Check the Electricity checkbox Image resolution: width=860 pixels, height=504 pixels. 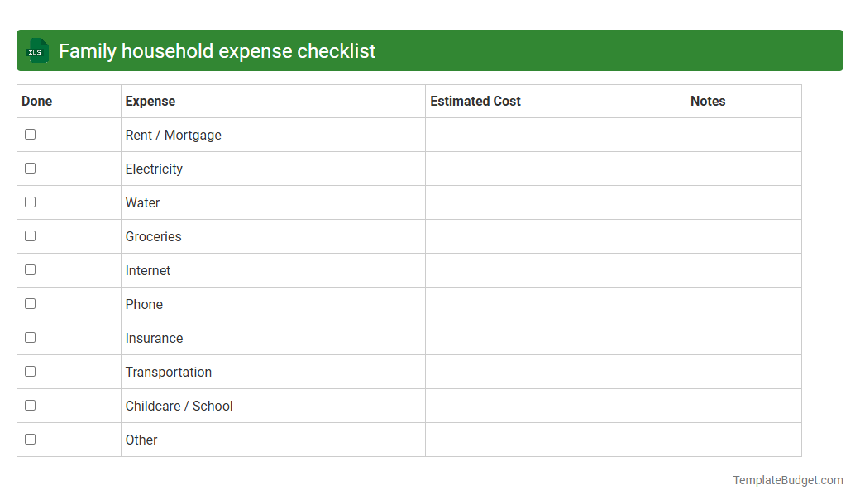[x=30, y=167]
